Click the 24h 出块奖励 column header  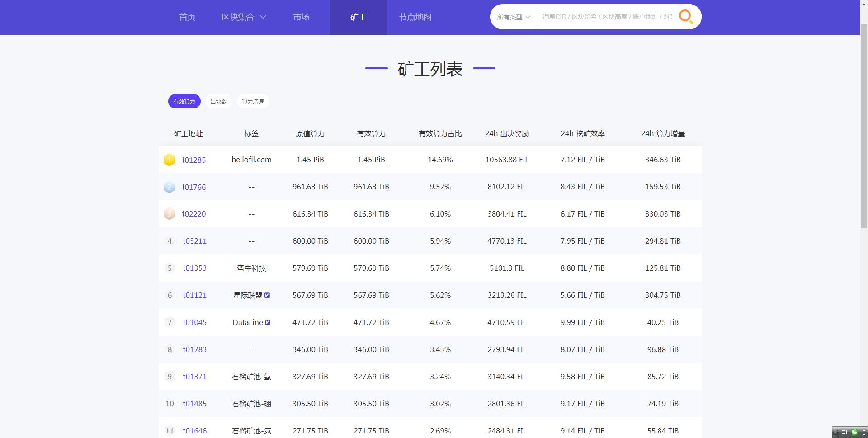507,134
